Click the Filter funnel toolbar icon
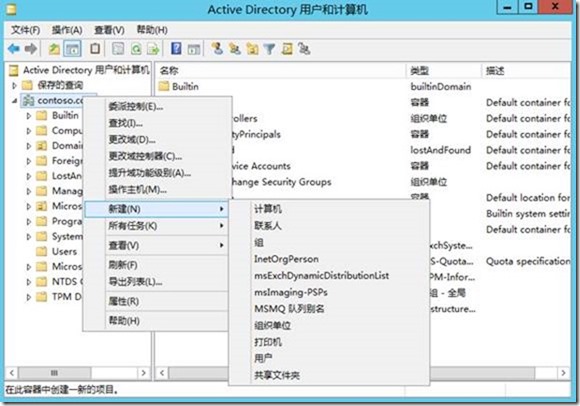This screenshot has width=580, height=406. [270, 49]
